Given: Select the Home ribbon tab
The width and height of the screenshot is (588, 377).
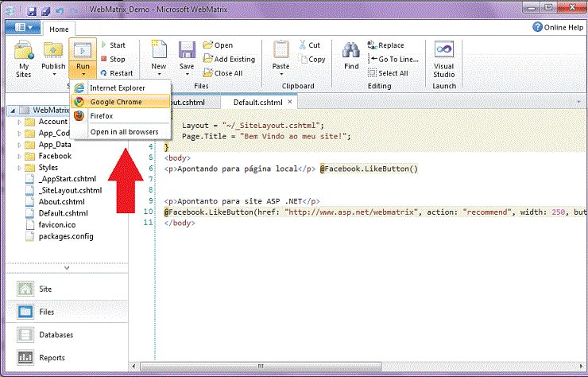Looking at the screenshot, I should [59, 29].
